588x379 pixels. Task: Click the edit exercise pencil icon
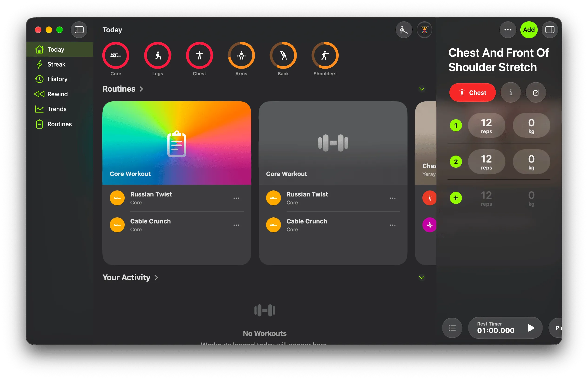click(x=536, y=93)
